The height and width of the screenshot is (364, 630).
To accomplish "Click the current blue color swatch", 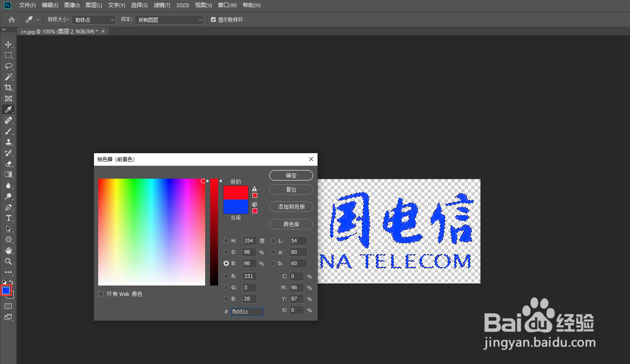I will pos(236,207).
